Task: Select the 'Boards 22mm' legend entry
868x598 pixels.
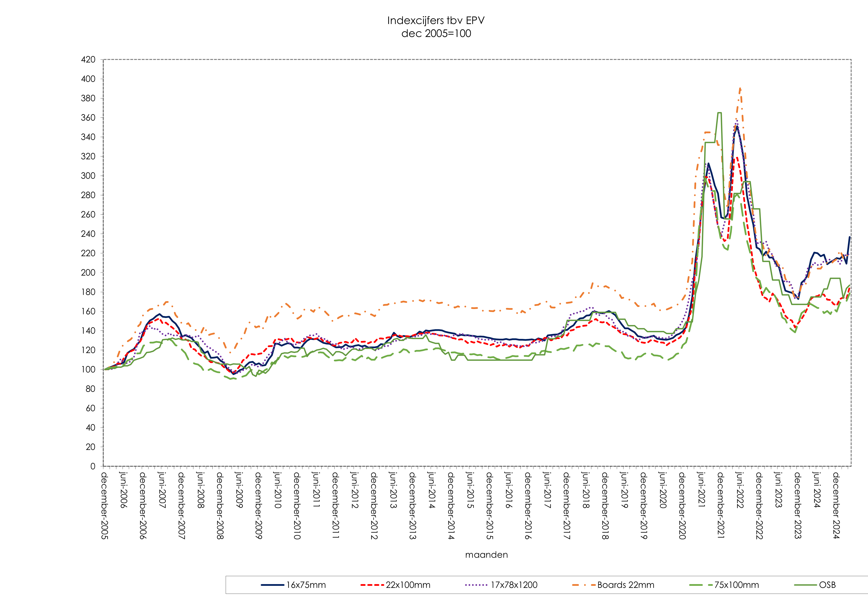Action: click(613, 585)
